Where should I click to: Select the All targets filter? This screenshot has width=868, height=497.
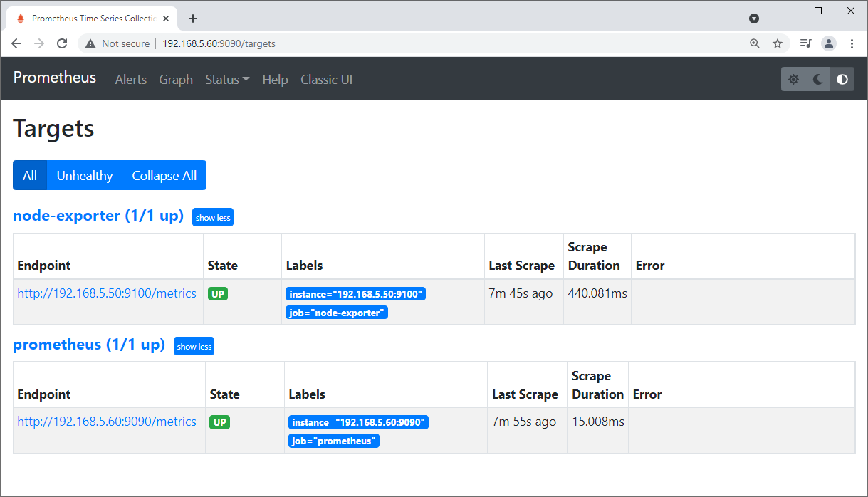pyautogui.click(x=30, y=175)
